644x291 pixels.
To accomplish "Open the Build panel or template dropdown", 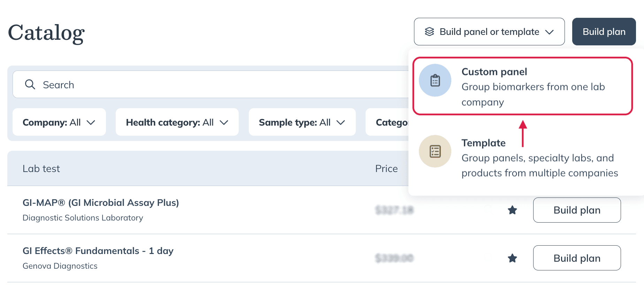I will [489, 32].
